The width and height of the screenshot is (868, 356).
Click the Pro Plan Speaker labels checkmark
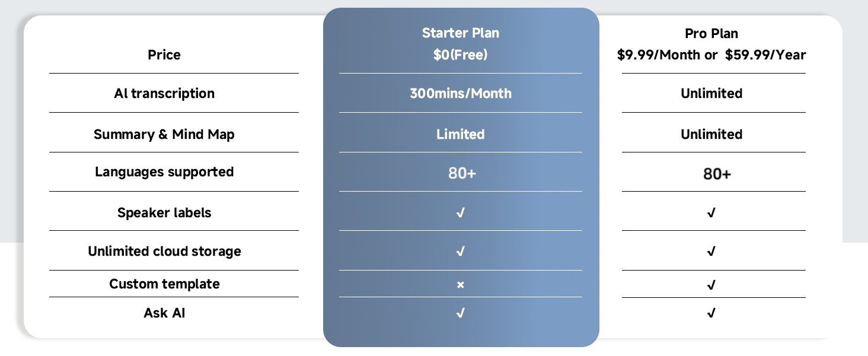711,212
